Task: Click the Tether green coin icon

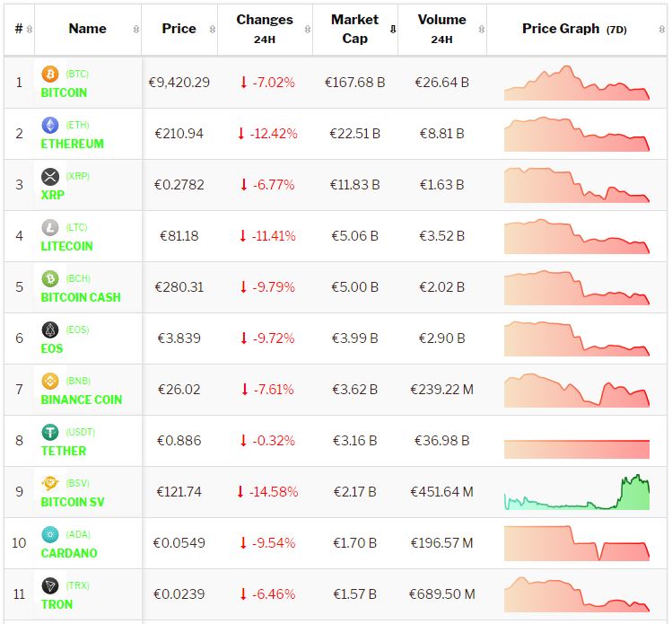Action: coord(50,432)
